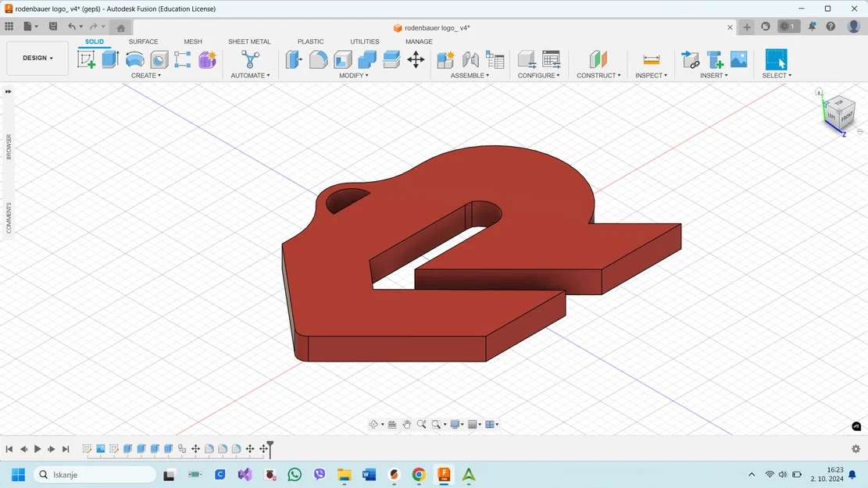Add a new design tab with plus
The height and width of the screenshot is (488, 868).
pos(747,27)
